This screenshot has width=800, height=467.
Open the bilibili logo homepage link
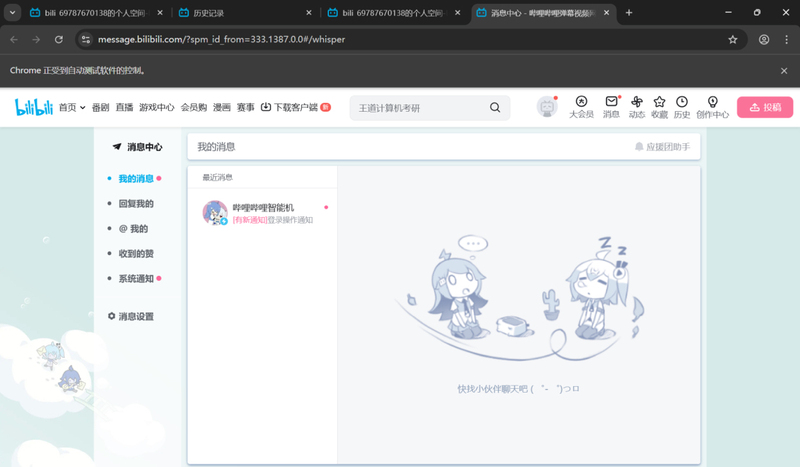pyautogui.click(x=34, y=107)
